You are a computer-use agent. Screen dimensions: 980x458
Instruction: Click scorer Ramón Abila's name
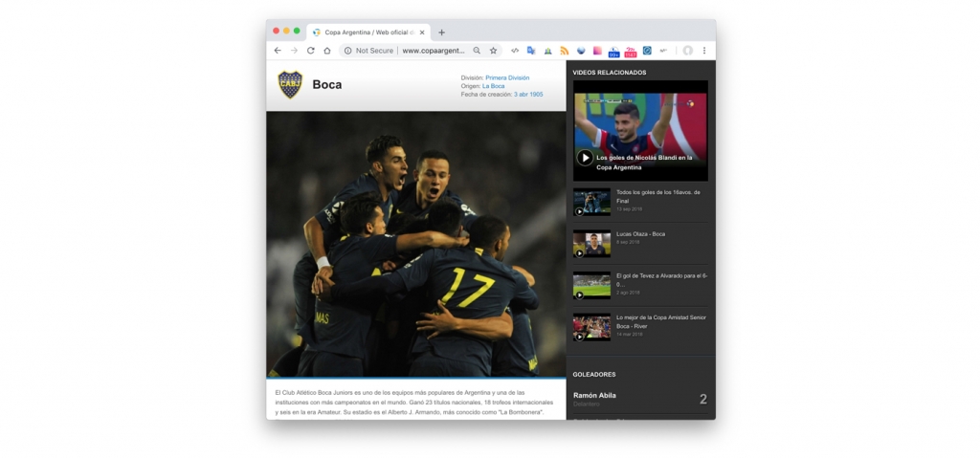tap(594, 396)
